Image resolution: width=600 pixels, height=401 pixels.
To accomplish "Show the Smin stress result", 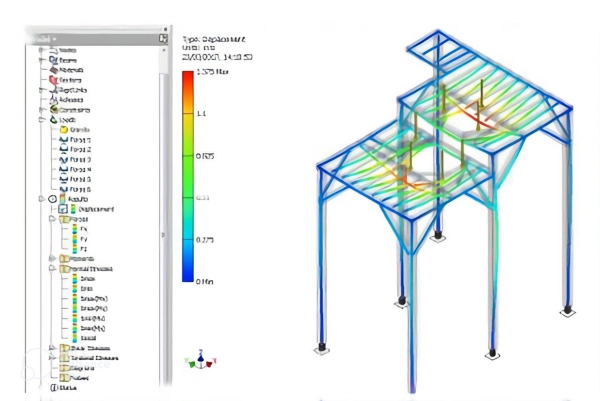I will (x=83, y=289).
